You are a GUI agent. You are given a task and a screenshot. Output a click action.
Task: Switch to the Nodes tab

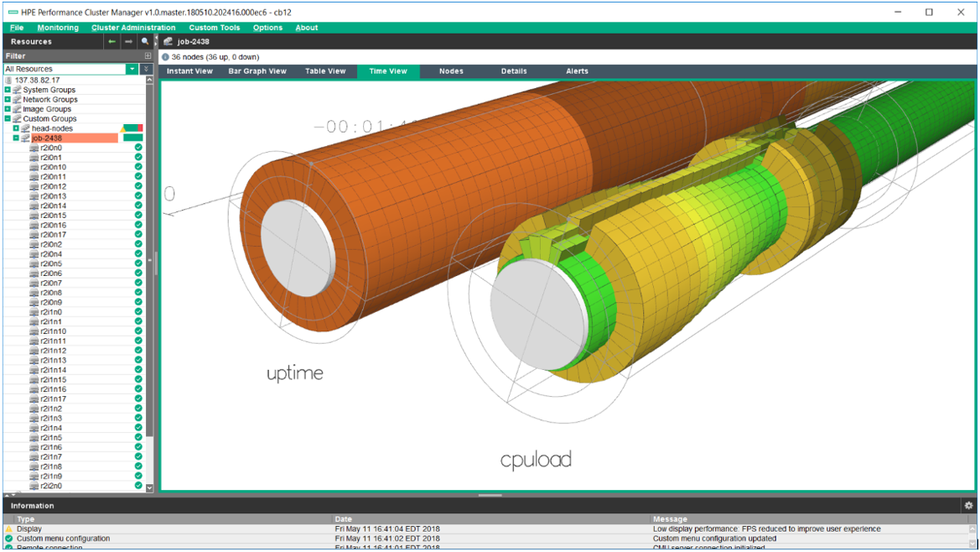click(451, 71)
